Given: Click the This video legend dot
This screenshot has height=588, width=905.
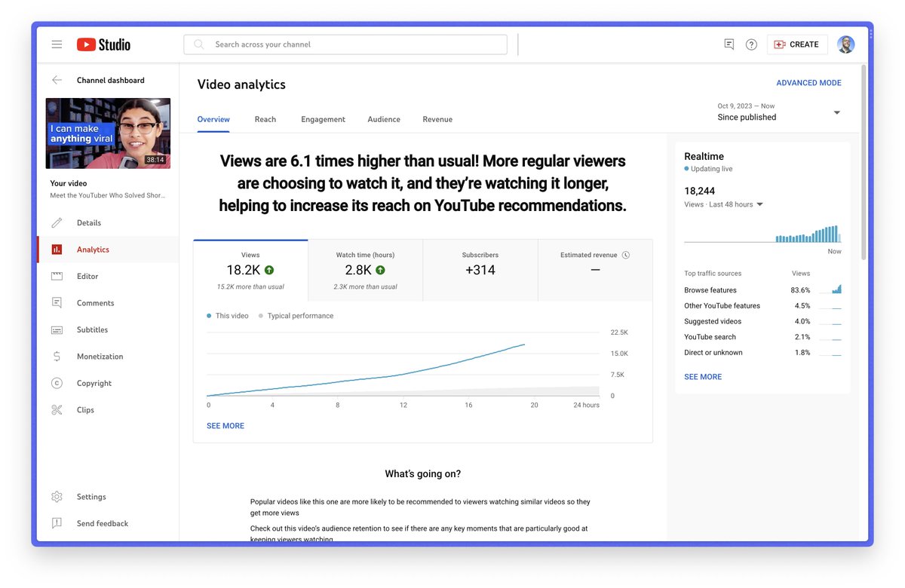Looking at the screenshot, I should (x=209, y=316).
